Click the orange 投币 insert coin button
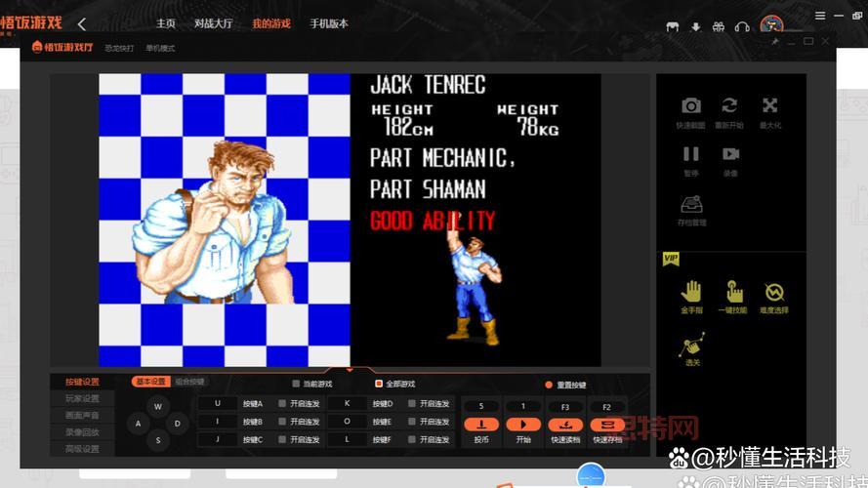 click(x=481, y=425)
